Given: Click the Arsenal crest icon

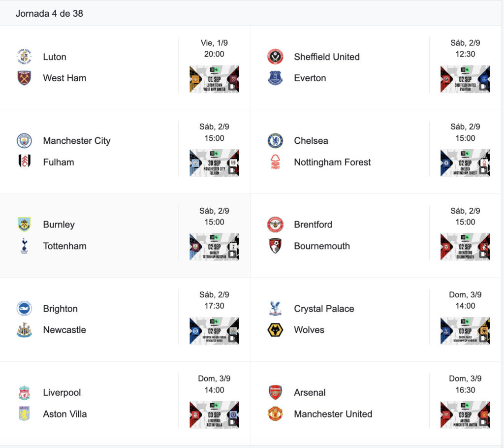Looking at the screenshot, I should pyautogui.click(x=275, y=392).
